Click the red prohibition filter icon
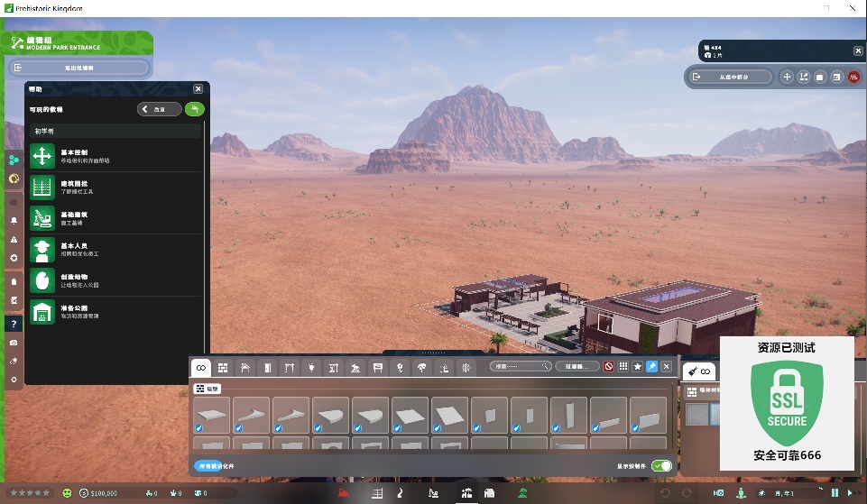Viewport: 867px width, 504px height. coord(609,366)
